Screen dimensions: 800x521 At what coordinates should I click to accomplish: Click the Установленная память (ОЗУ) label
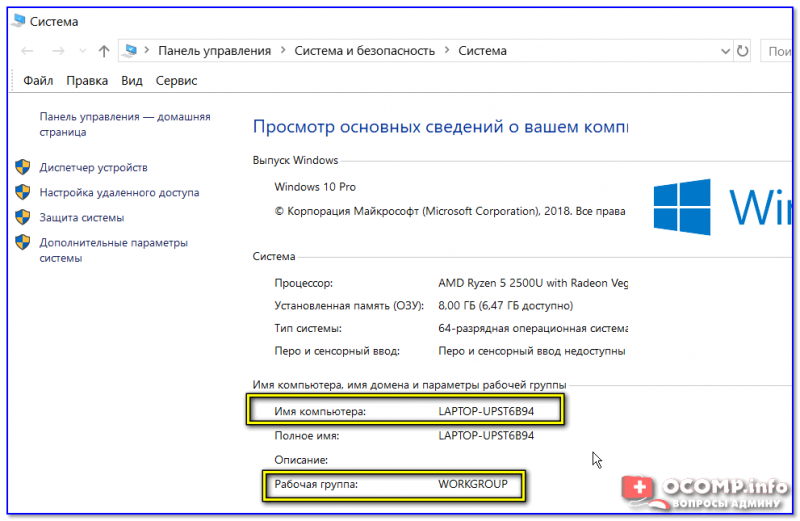pos(349,305)
